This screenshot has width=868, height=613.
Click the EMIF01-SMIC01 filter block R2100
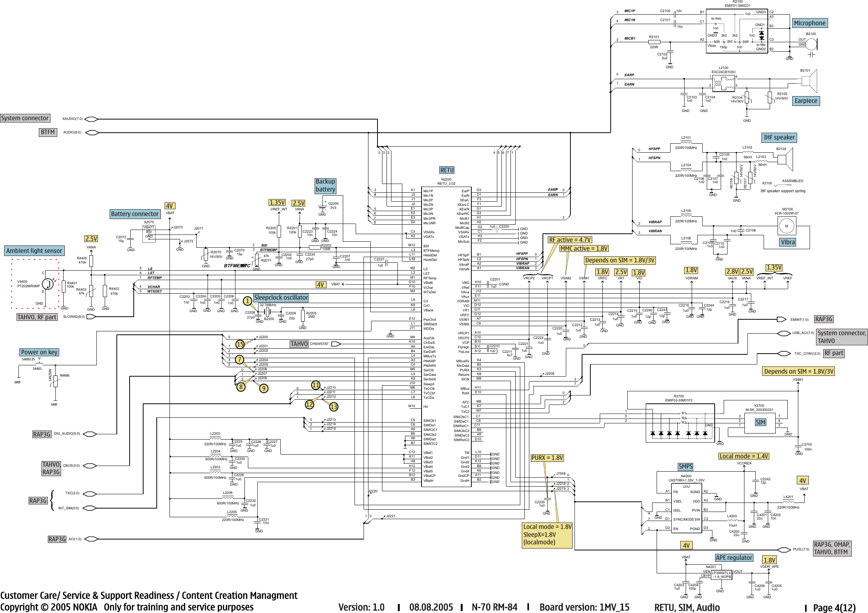point(737,31)
